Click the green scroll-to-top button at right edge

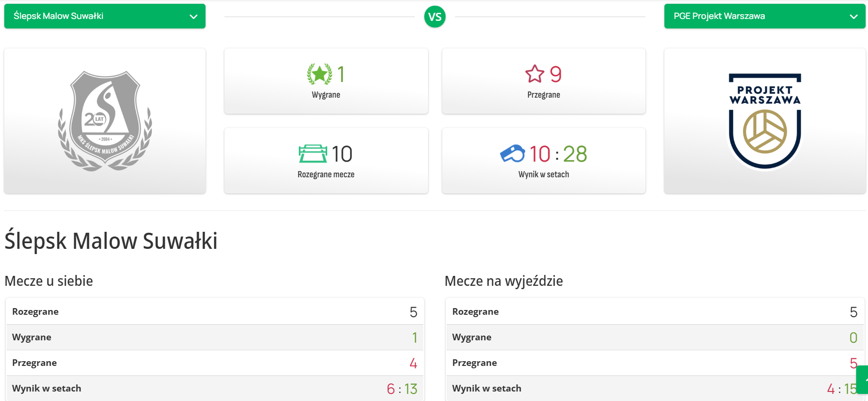[863, 379]
